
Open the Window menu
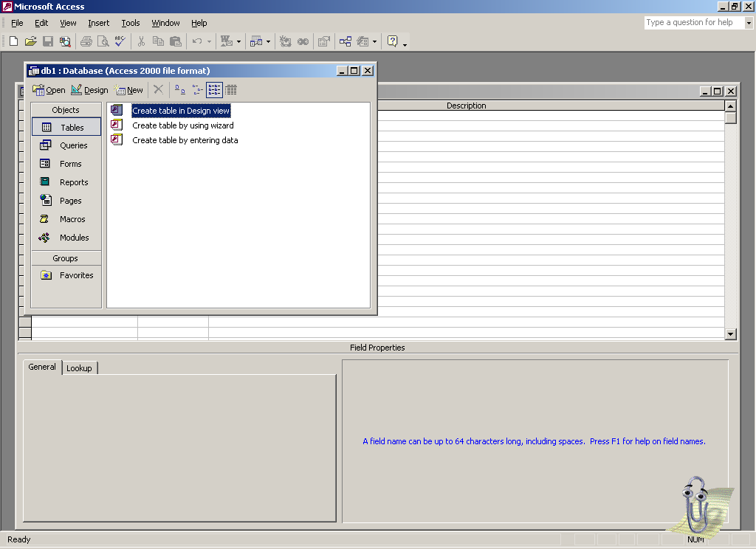(x=165, y=23)
